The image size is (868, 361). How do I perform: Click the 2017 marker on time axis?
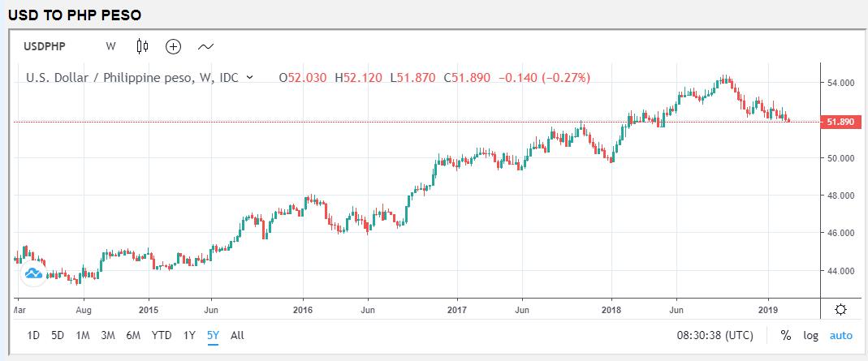tap(456, 309)
